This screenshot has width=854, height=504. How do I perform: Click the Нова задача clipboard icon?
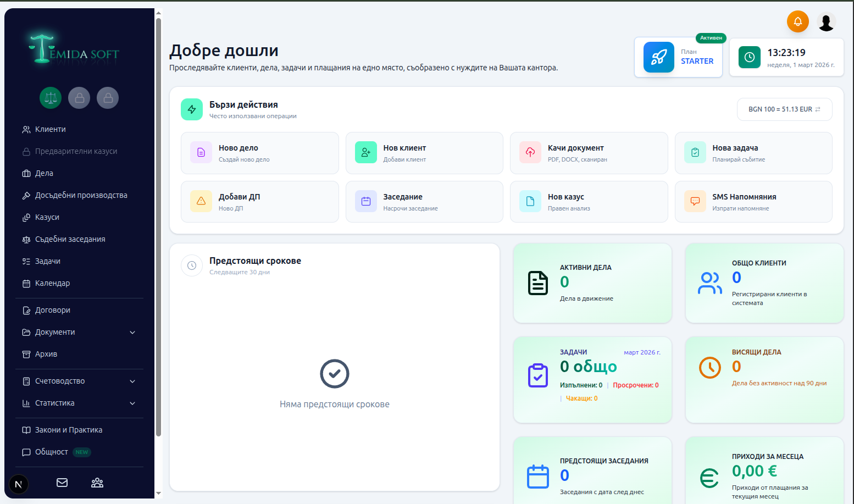pos(695,152)
